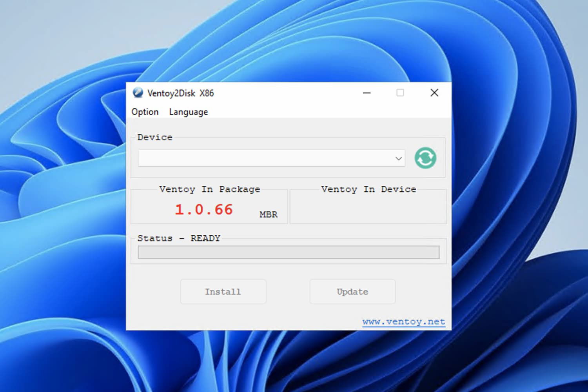The image size is (588, 392).
Task: Open the Option menu
Action: pyautogui.click(x=145, y=112)
